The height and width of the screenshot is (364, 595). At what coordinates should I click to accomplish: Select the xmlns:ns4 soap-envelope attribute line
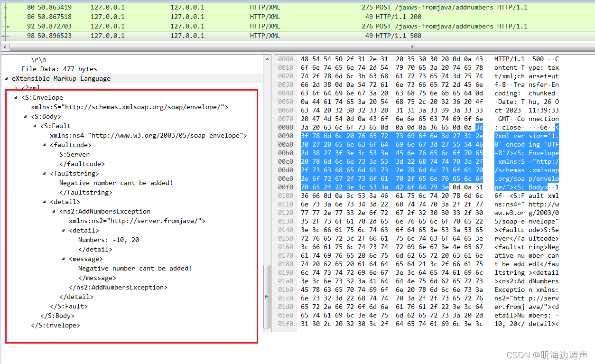coord(149,135)
